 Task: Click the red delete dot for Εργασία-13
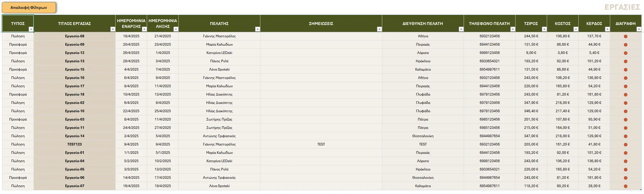[626, 61]
